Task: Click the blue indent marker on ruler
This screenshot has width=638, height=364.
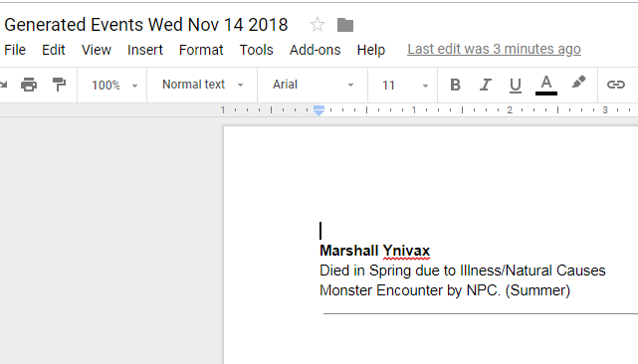Action: [x=319, y=110]
